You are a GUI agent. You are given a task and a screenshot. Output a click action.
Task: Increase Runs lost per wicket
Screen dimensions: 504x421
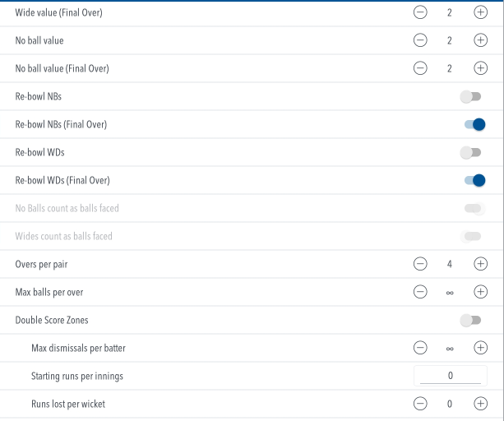coord(480,404)
